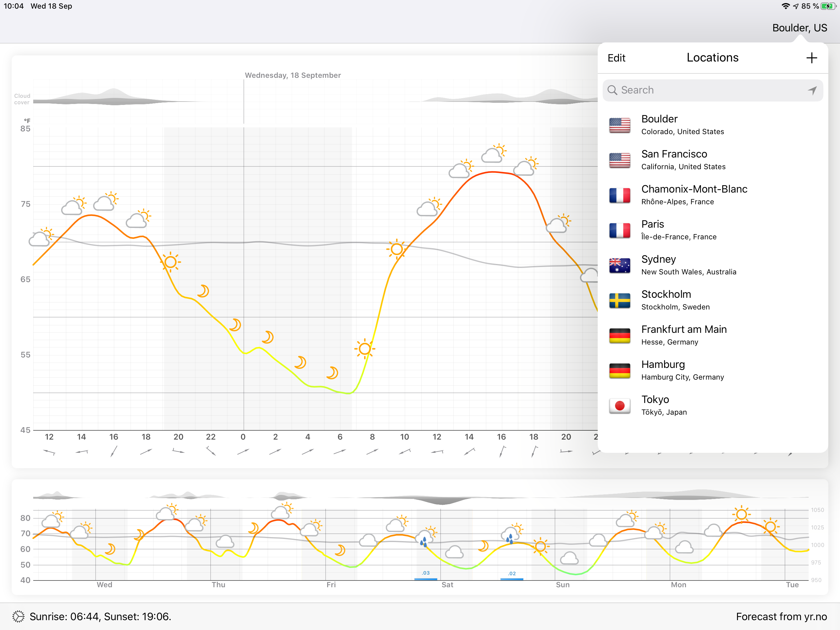Tap the sun icon at hour 8 on the chart
840x630 pixels.
tap(365, 349)
